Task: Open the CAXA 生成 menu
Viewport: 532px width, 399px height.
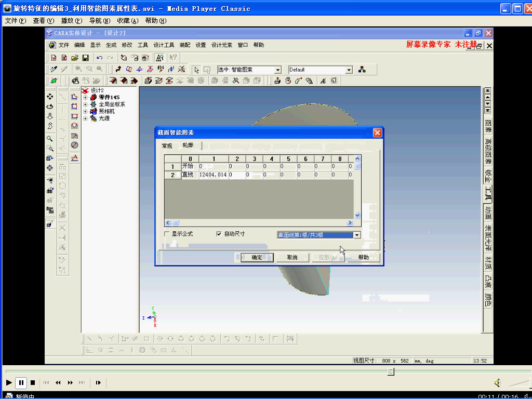Action: point(111,45)
